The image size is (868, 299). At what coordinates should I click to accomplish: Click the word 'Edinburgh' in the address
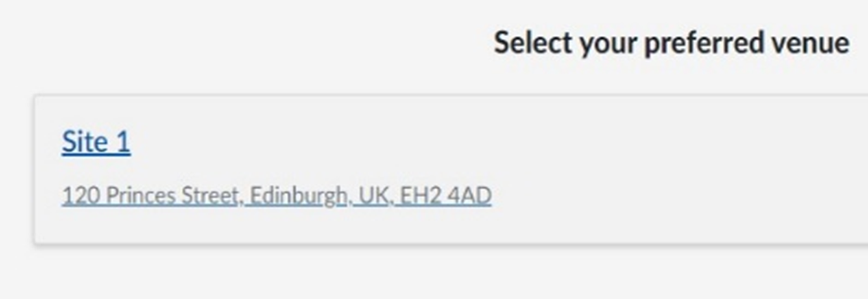click(x=298, y=196)
